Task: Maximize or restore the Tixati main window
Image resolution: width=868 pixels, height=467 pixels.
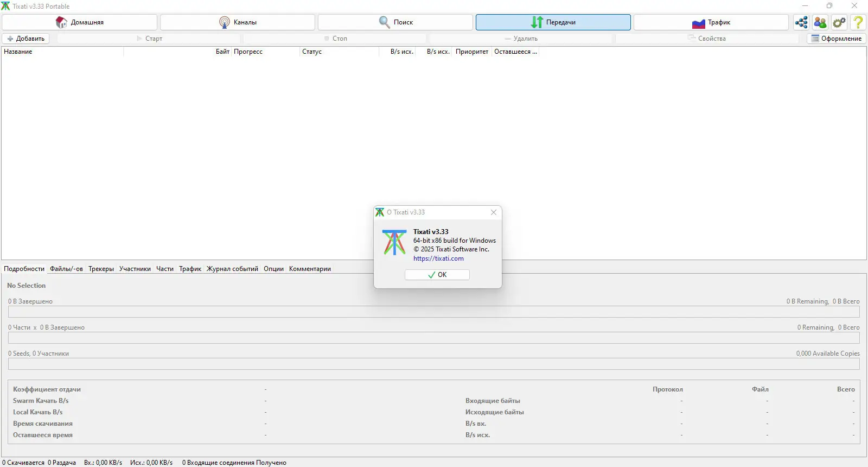Action: (x=829, y=6)
